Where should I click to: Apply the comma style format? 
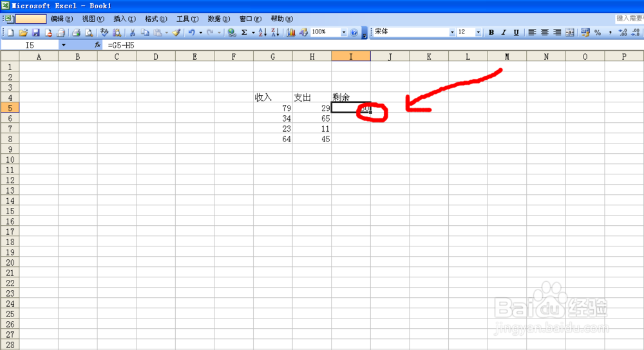tap(611, 32)
